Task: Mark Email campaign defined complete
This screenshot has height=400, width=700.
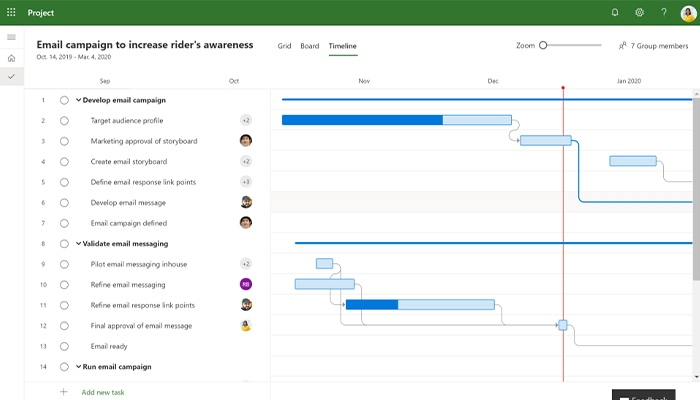Action: point(64,223)
